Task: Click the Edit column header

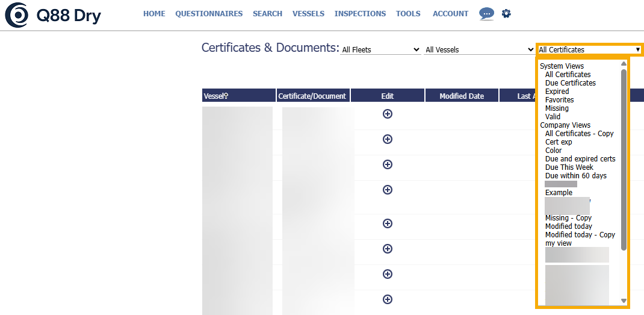Action: click(x=388, y=95)
